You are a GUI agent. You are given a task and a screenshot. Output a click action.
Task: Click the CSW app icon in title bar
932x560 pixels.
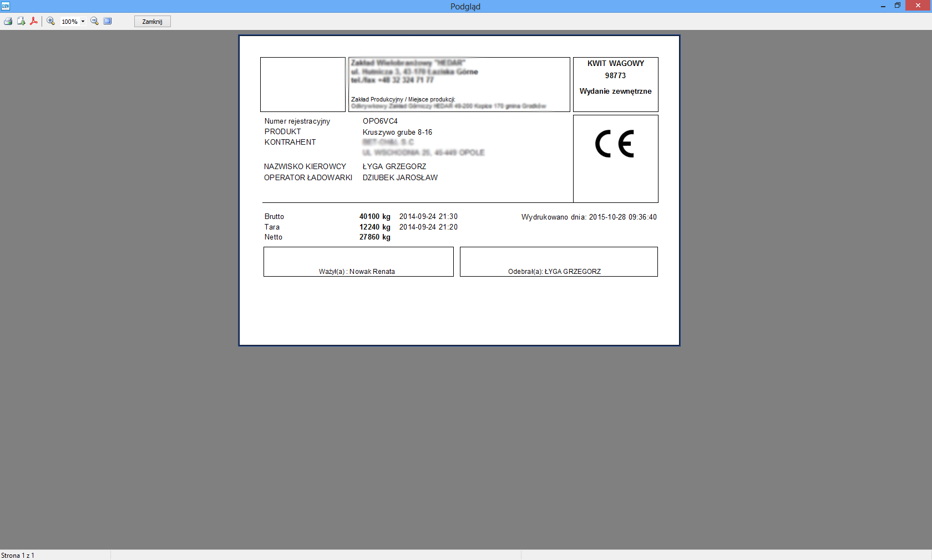pos(6,6)
